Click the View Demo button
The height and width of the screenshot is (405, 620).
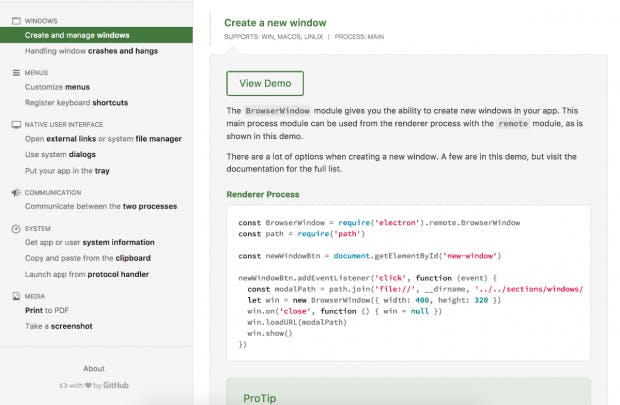[265, 83]
